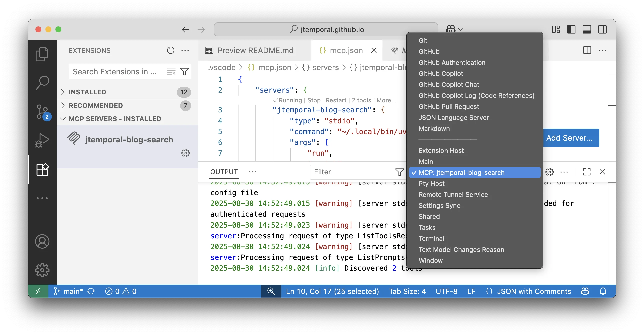Switch to Preview README.md tab
644x335 pixels.
coord(255,50)
